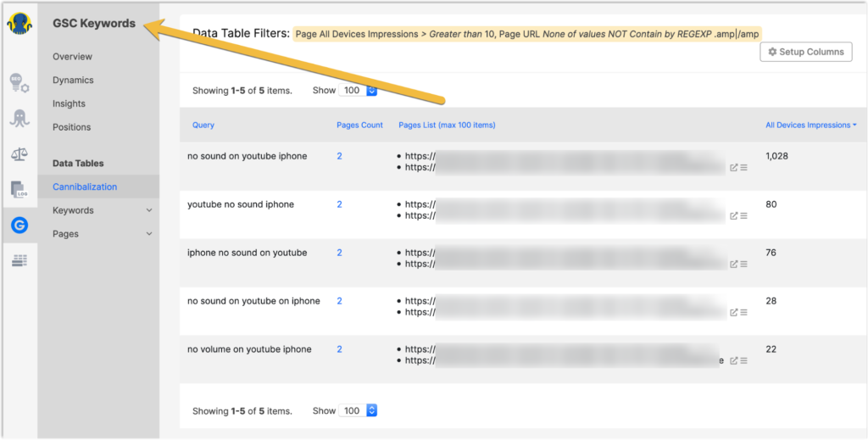The image size is (868, 440).
Task: Open the data table grid sidebar icon
Action: coord(19,260)
